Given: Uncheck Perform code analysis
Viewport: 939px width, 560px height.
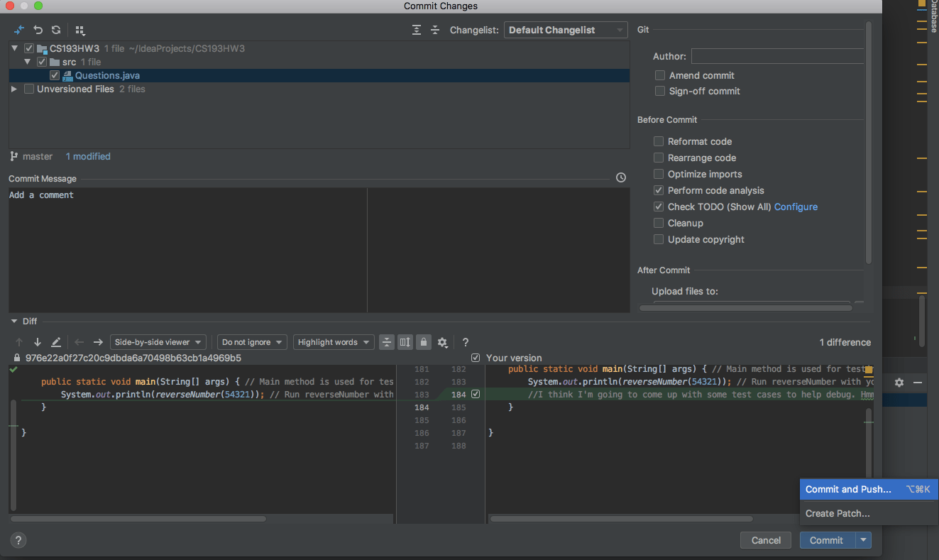Looking at the screenshot, I should tap(659, 190).
